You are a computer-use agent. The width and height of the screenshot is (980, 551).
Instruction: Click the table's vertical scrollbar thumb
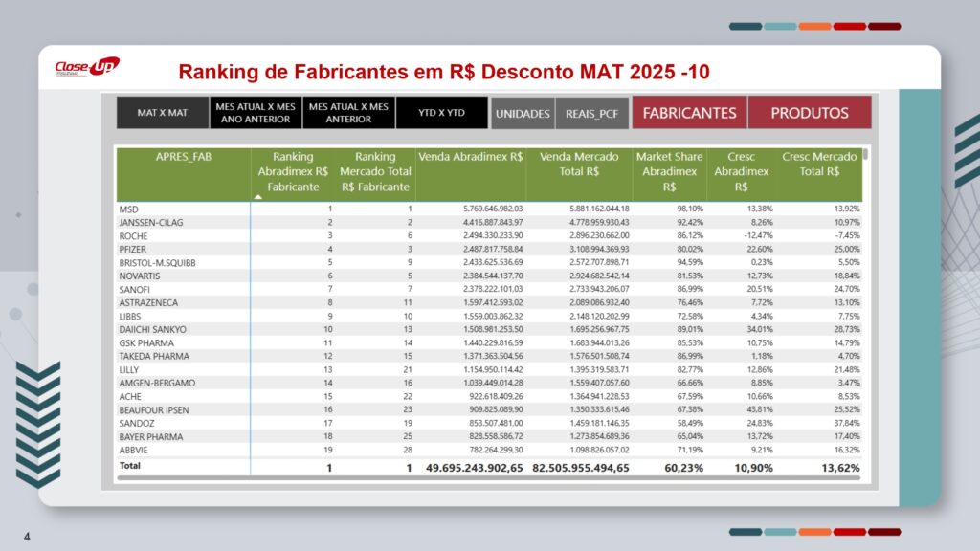tap(865, 153)
